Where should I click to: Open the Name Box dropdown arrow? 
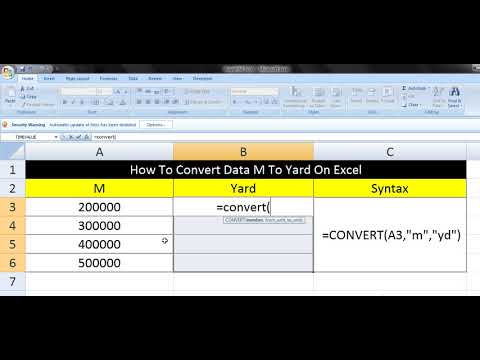[x=56, y=137]
